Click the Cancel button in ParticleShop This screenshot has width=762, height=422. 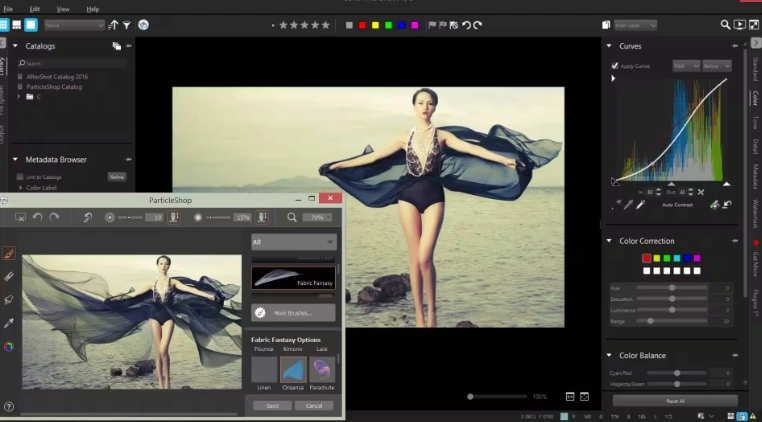coord(314,405)
